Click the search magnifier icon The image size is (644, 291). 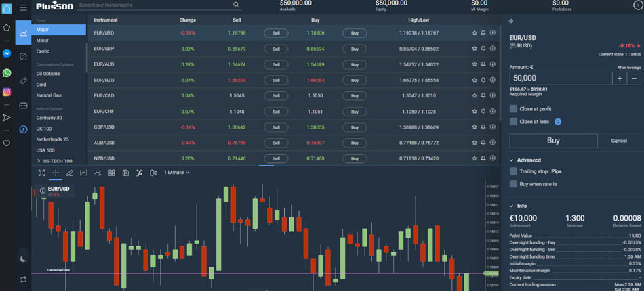(x=236, y=5)
